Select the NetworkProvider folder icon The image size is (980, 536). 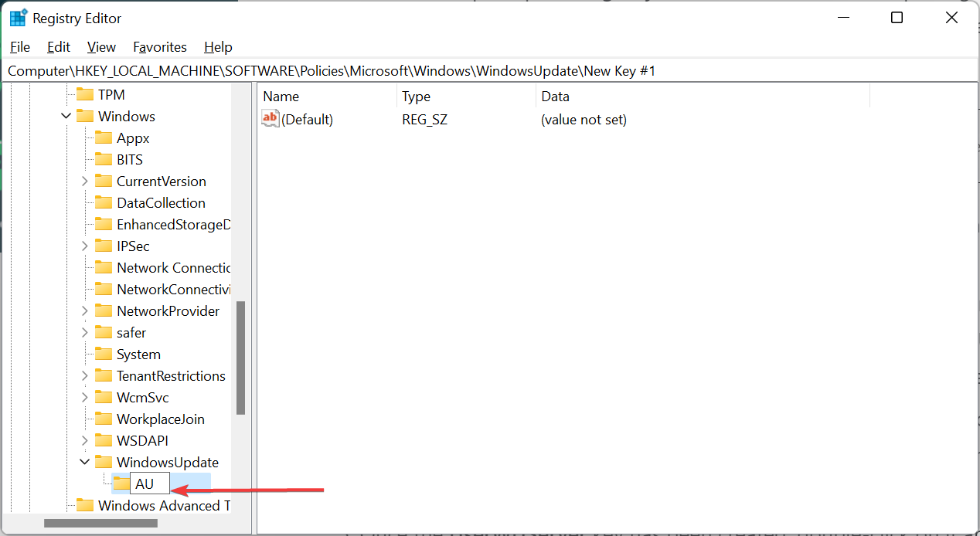104,311
